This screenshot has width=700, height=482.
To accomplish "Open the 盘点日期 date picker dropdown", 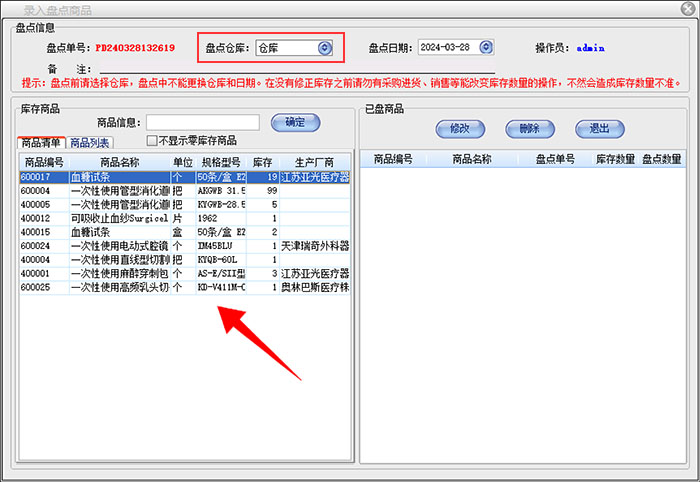I will pyautogui.click(x=486, y=47).
